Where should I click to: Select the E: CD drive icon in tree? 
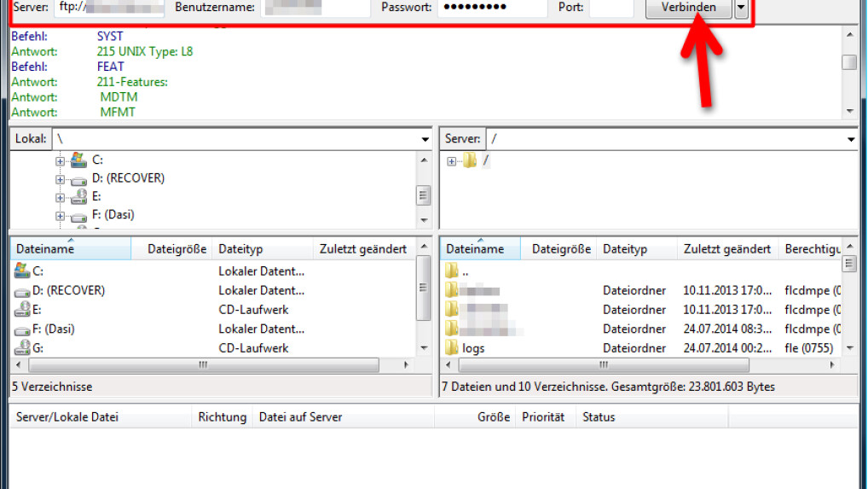(78, 196)
